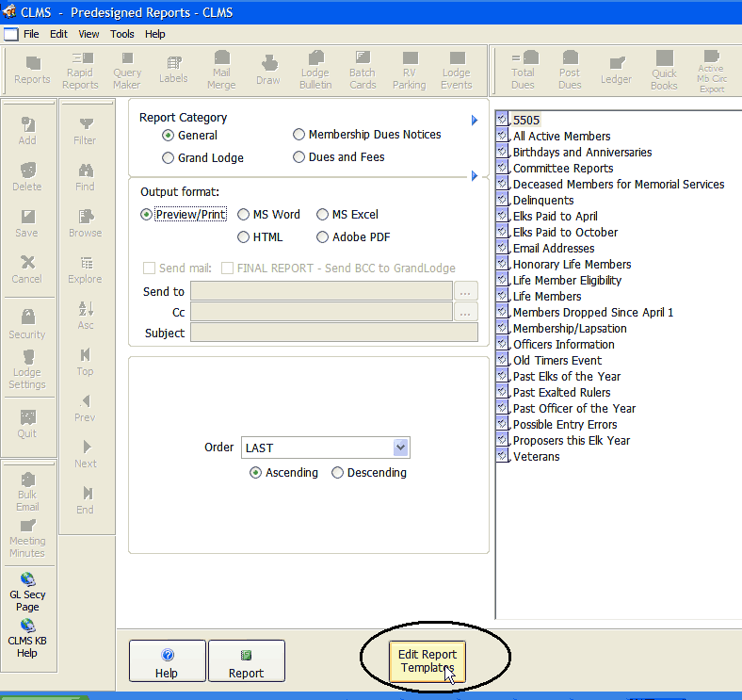The width and height of the screenshot is (742, 700).
Task: Open the Tools menu
Action: point(121,34)
